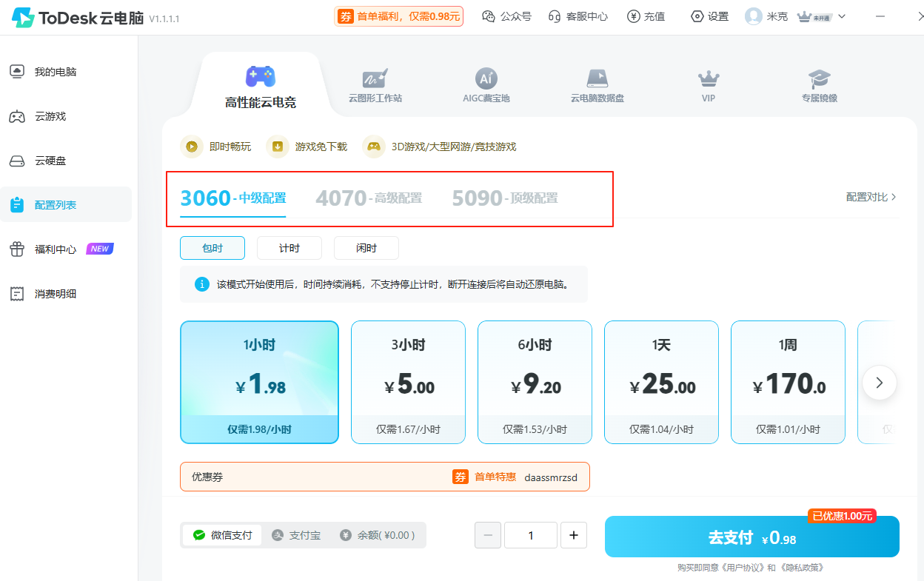This screenshot has width=924, height=581.
Task: Open 公众号 from the title bar
Action: (x=507, y=16)
